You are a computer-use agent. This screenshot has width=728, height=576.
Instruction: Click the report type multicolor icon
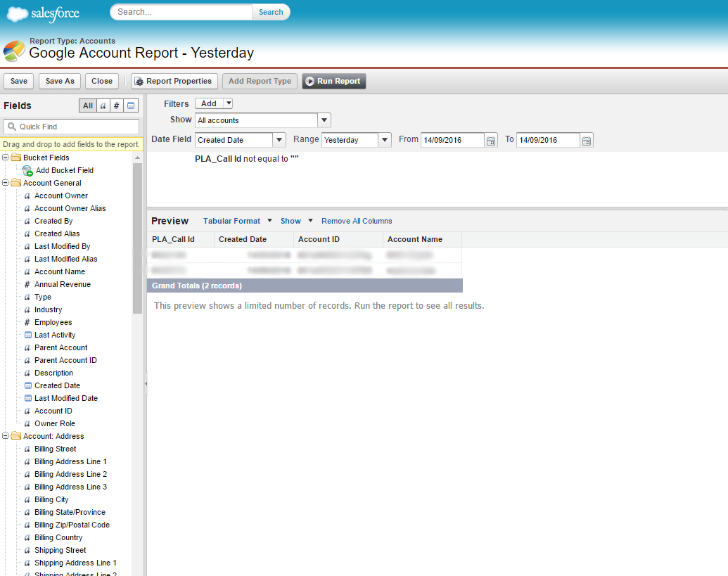pyautogui.click(x=14, y=51)
